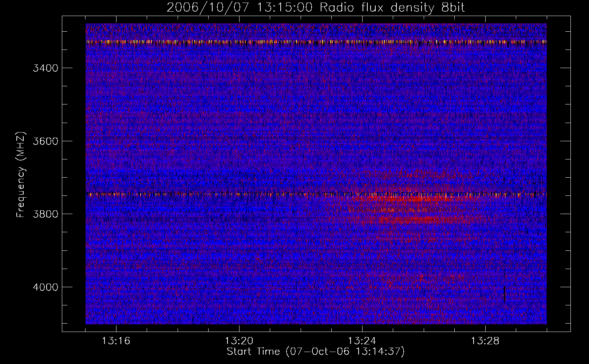Click the 4000 frequency axis label

point(46,287)
